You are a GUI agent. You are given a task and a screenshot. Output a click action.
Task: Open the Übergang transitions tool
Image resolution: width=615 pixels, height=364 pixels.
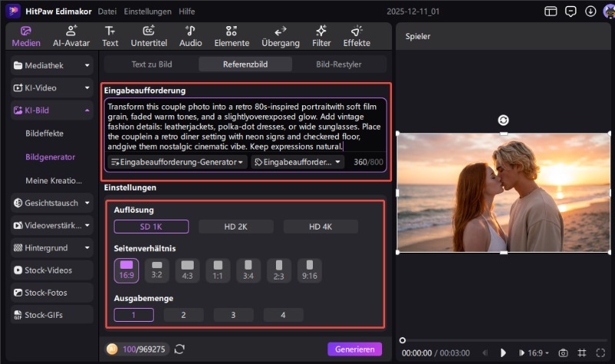(x=281, y=36)
